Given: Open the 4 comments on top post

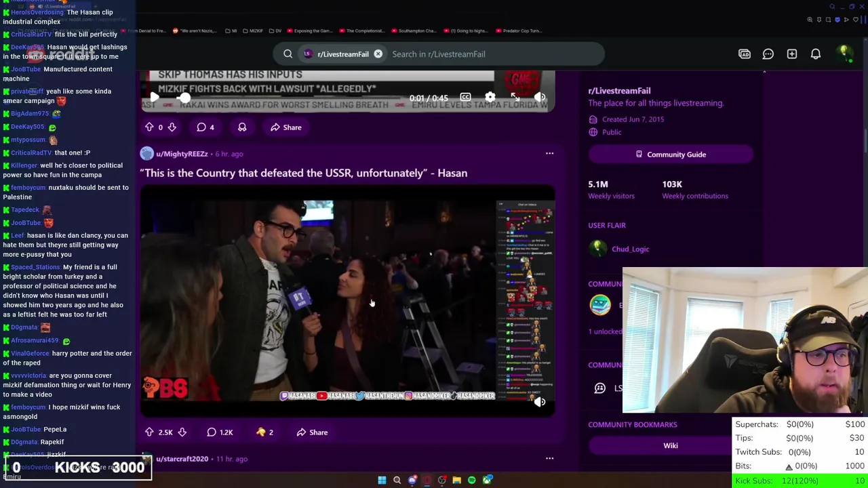Looking at the screenshot, I should pos(205,127).
